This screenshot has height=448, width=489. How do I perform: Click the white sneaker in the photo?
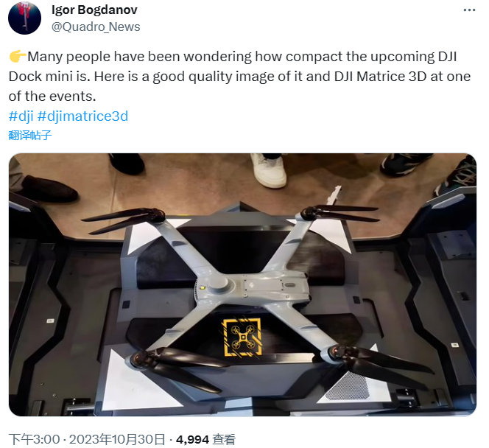tap(269, 170)
